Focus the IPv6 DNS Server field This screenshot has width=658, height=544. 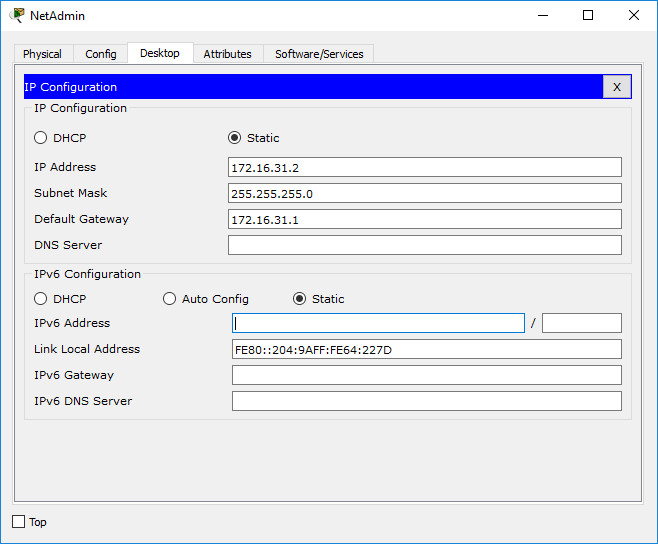(x=427, y=401)
